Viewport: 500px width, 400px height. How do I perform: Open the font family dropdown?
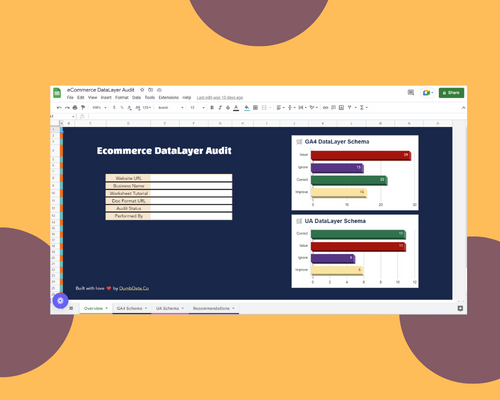click(171, 107)
